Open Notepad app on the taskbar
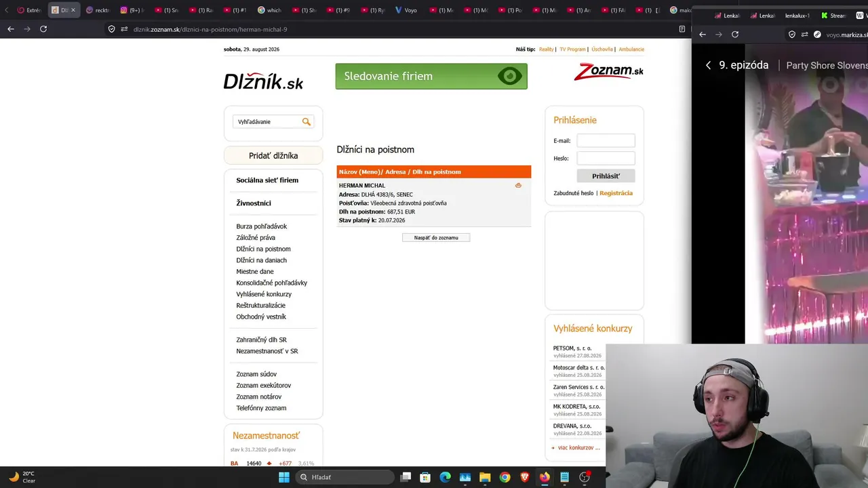Viewport: 868px width, 488px height. [564, 477]
